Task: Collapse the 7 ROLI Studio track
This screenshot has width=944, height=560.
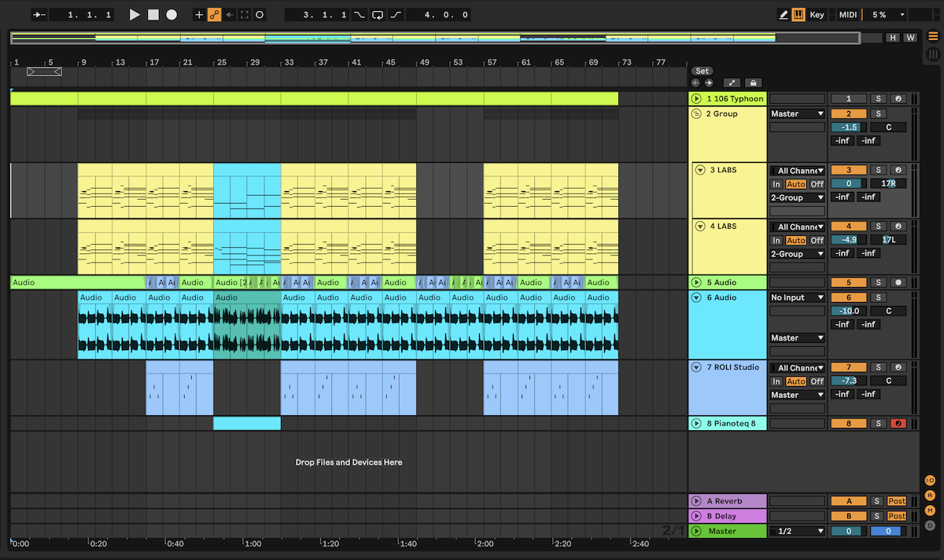Action: (696, 367)
